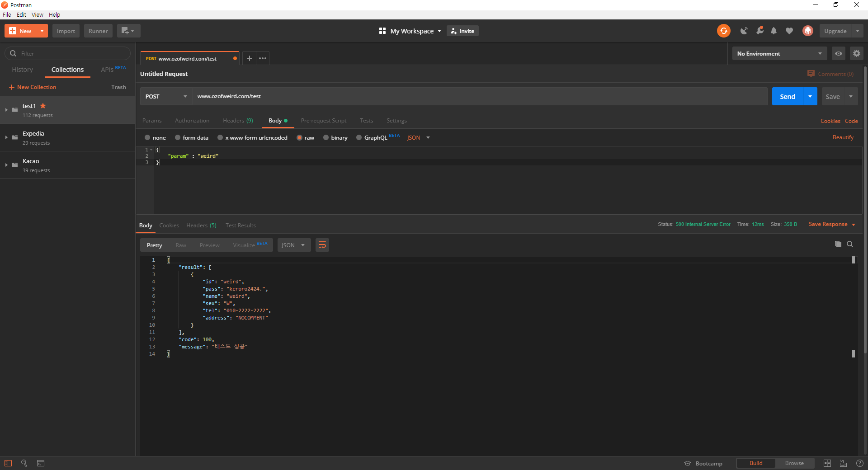Click the sync status icon
Screen dimensions: 868x470
[723, 31]
